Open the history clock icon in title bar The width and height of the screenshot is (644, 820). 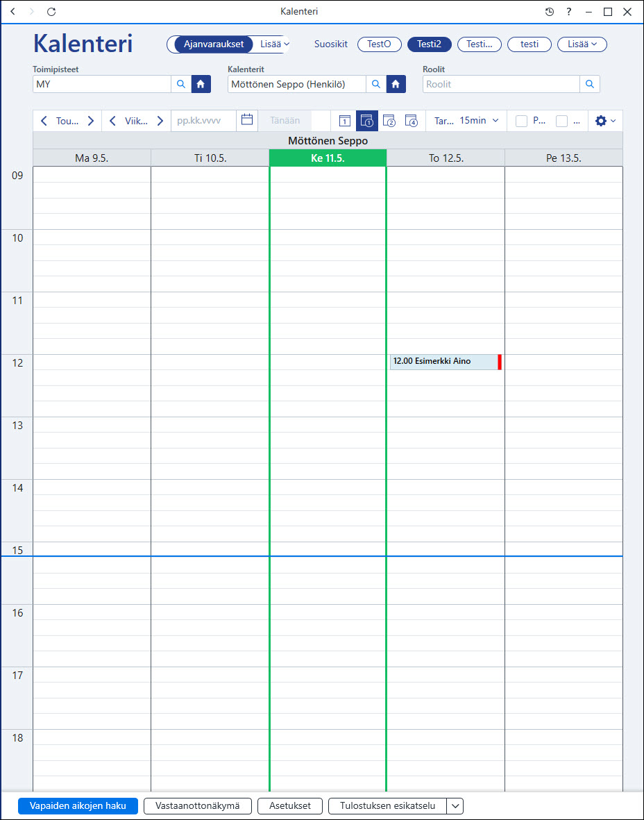(550, 12)
